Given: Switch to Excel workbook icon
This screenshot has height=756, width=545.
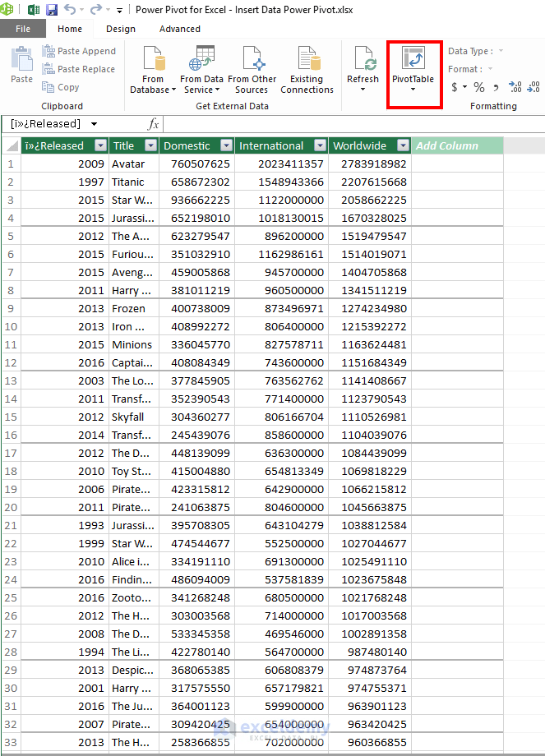Looking at the screenshot, I should (x=34, y=10).
